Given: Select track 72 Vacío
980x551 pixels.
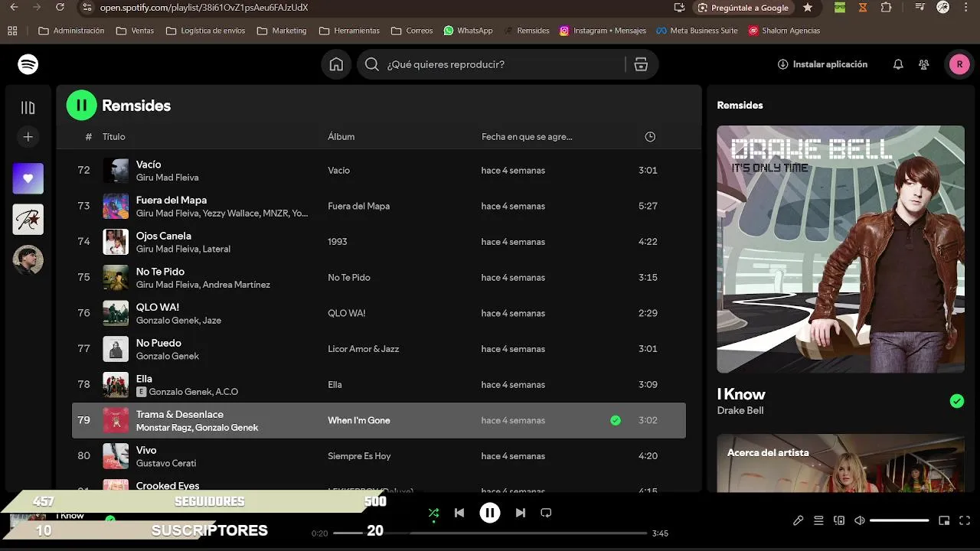Looking at the screenshot, I should 379,171.
